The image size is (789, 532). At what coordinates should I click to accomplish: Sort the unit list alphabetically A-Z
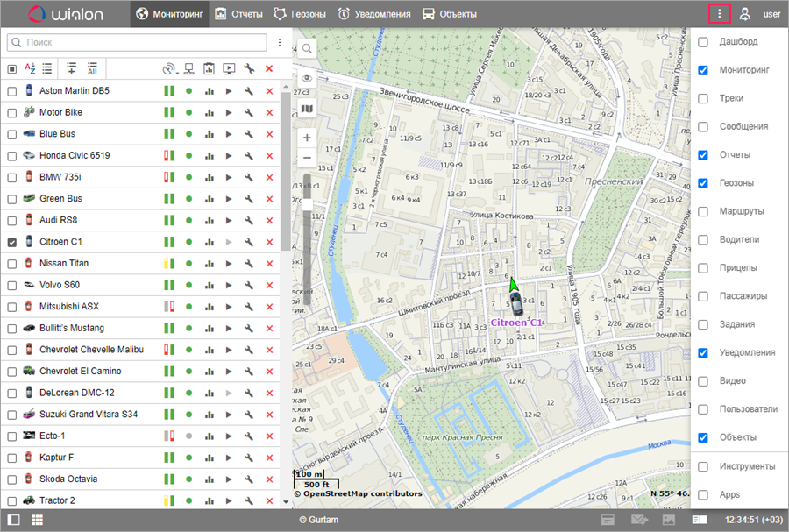30,69
